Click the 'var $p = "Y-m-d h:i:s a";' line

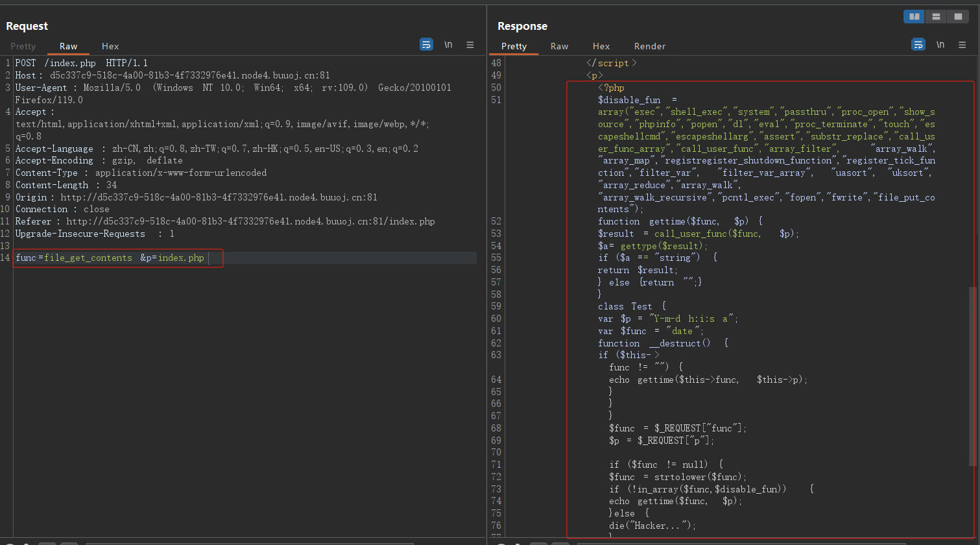tap(668, 319)
